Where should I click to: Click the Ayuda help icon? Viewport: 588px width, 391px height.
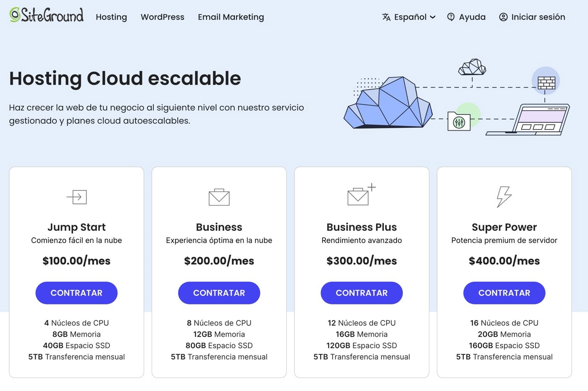click(451, 17)
